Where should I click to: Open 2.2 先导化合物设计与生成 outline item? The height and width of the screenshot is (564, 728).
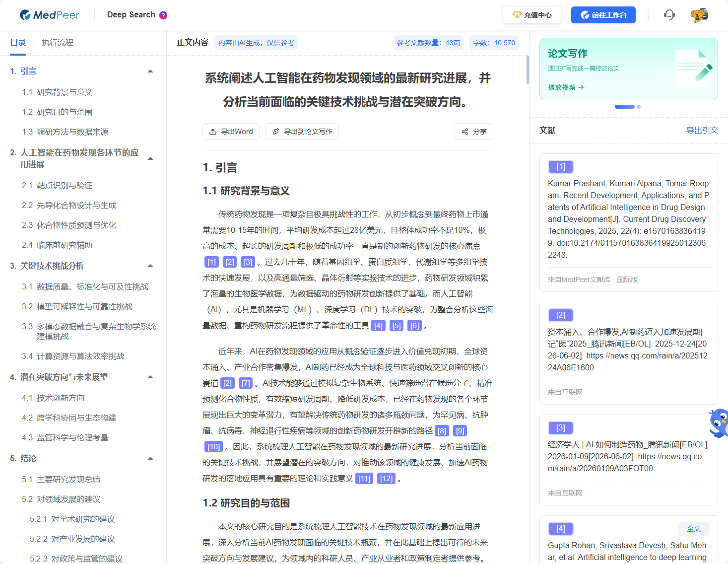pos(69,205)
